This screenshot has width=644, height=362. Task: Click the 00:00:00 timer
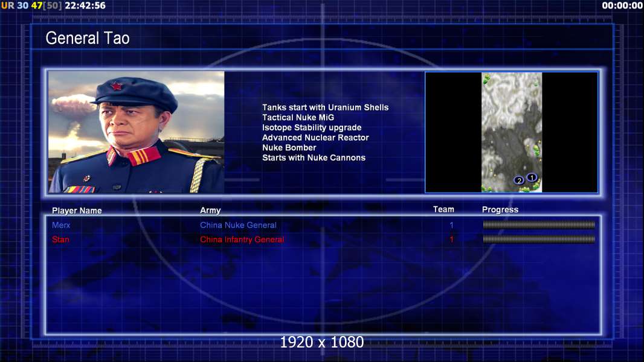(x=622, y=6)
